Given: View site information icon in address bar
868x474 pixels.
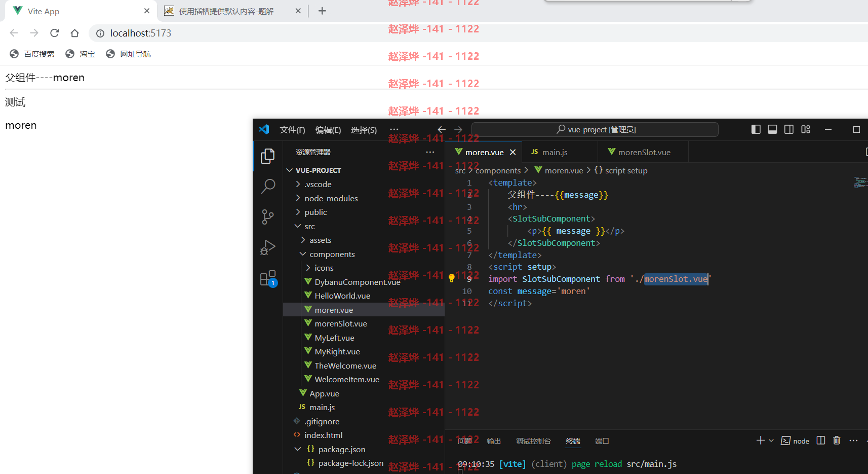Looking at the screenshot, I should click(x=100, y=33).
